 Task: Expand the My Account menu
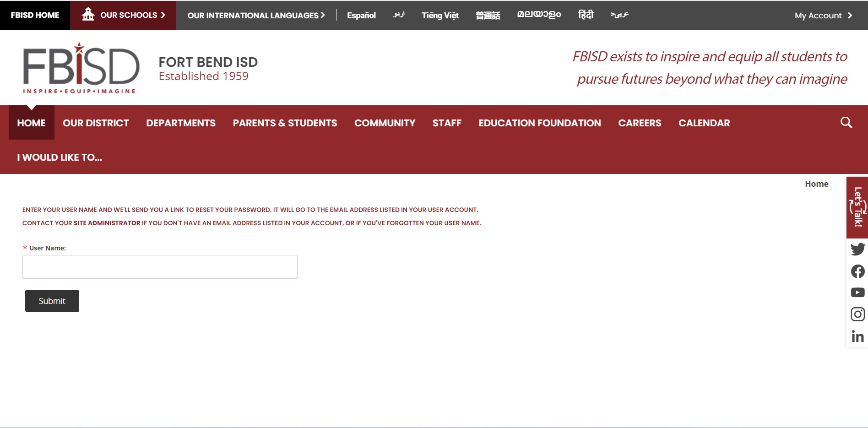pyautogui.click(x=823, y=16)
